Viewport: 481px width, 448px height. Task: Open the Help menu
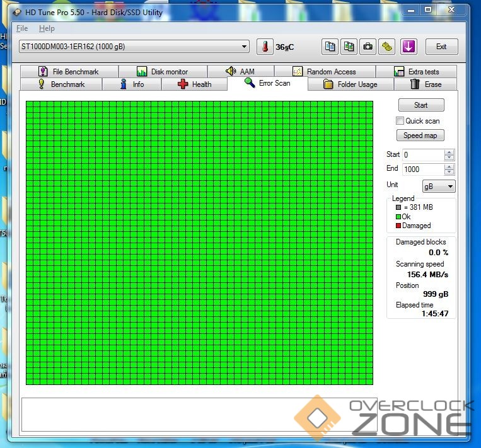coord(47,28)
